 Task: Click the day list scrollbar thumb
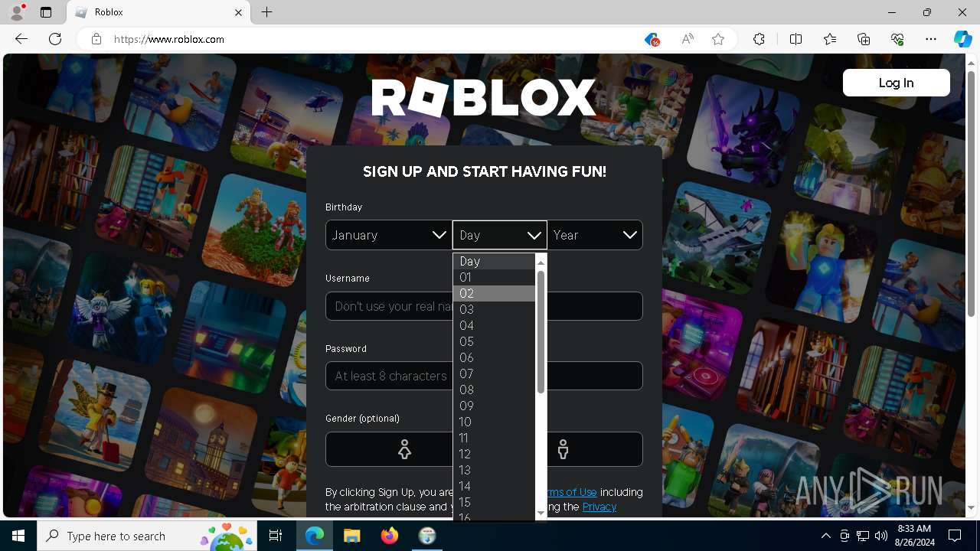coord(541,332)
